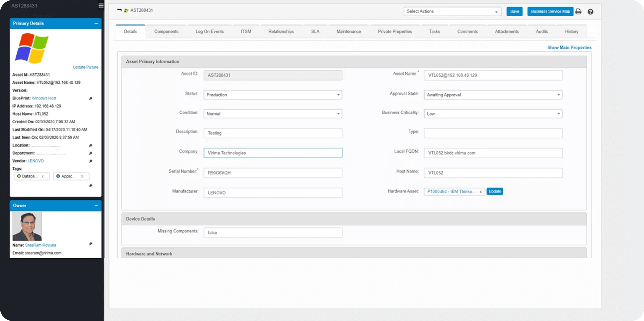The width and height of the screenshot is (644, 321).
Task: Click the back arrow beside AST288431 title
Action: pyautogui.click(x=119, y=10)
